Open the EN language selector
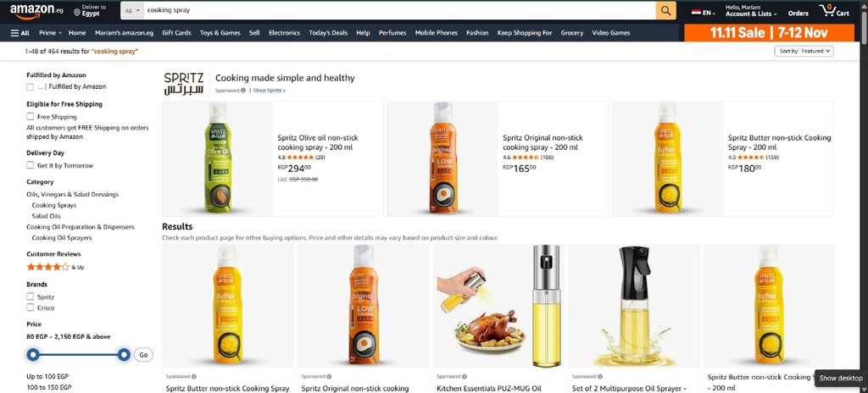This screenshot has height=393, width=868. 703,12
